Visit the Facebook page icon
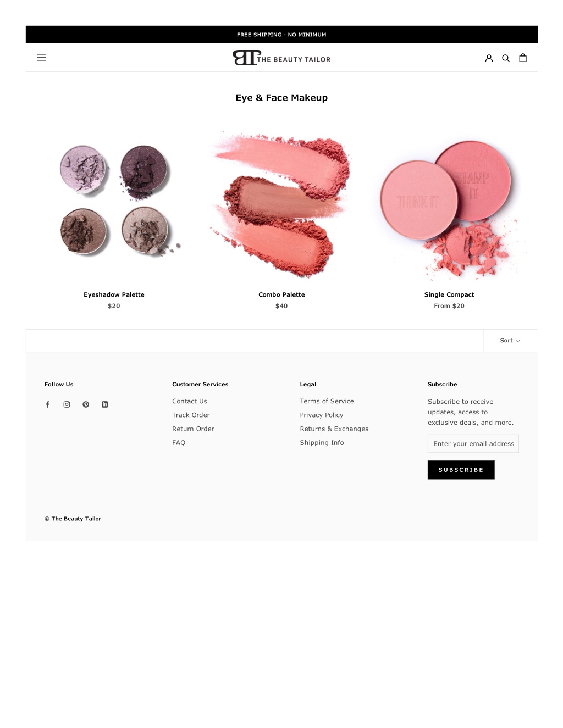 click(x=48, y=404)
